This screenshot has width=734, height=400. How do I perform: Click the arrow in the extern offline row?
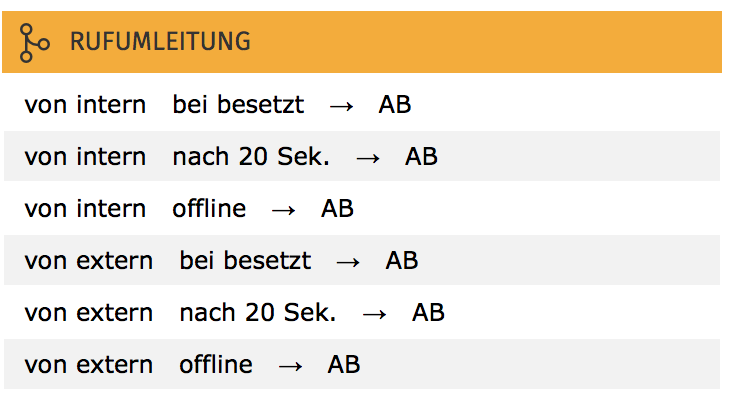coord(290,366)
